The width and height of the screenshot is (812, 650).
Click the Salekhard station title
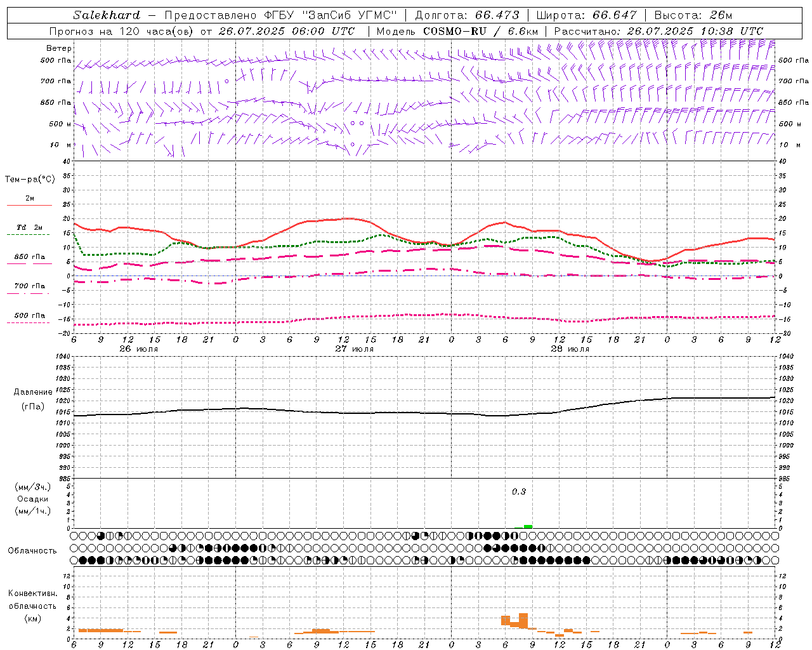[x=106, y=15]
